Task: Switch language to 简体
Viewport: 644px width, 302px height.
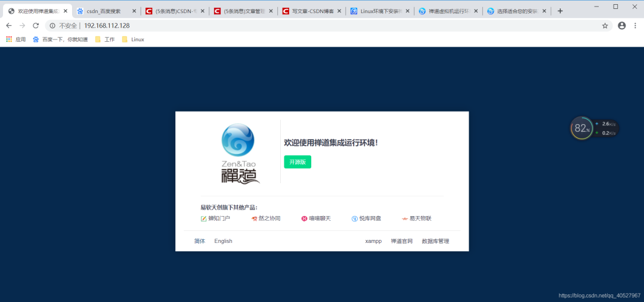Action: click(x=200, y=241)
